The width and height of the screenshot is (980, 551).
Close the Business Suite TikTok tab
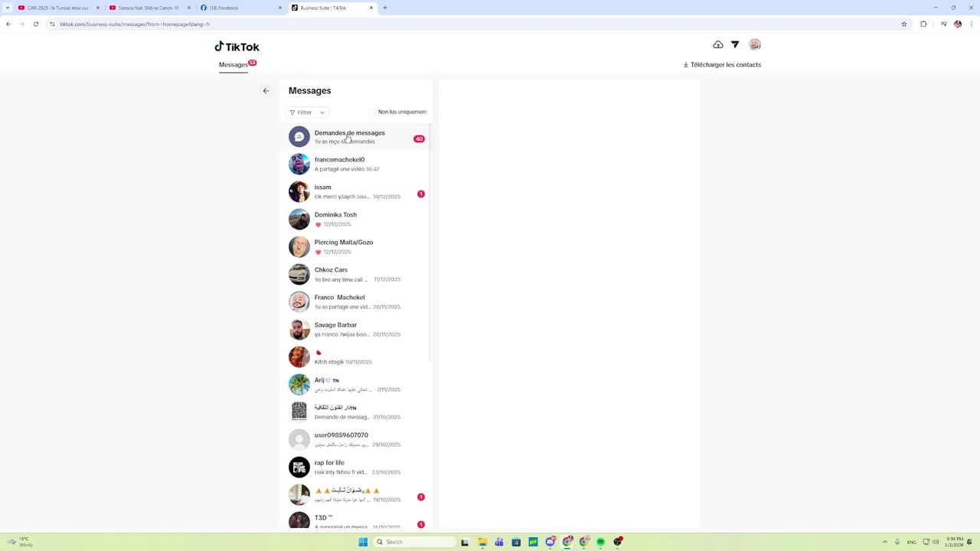click(x=371, y=8)
